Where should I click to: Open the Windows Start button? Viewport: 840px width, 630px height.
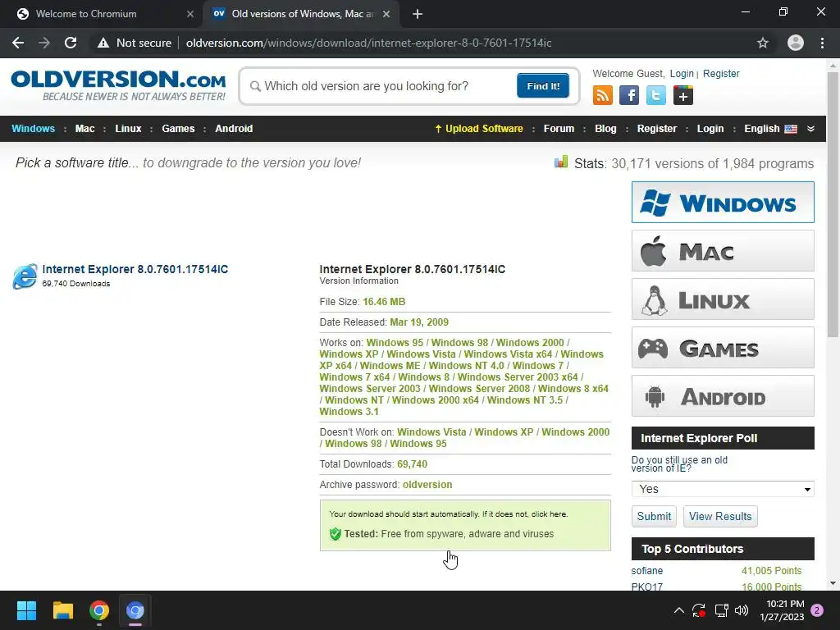pos(26,610)
